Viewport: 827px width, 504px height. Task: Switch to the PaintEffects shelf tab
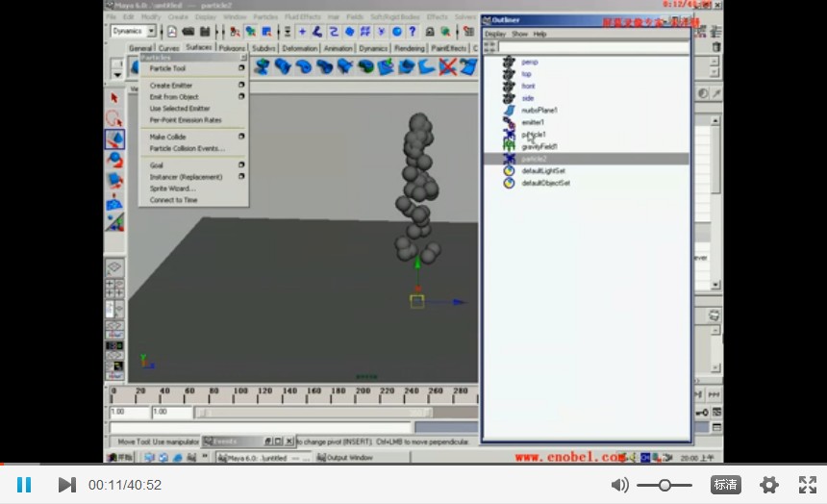tap(449, 48)
